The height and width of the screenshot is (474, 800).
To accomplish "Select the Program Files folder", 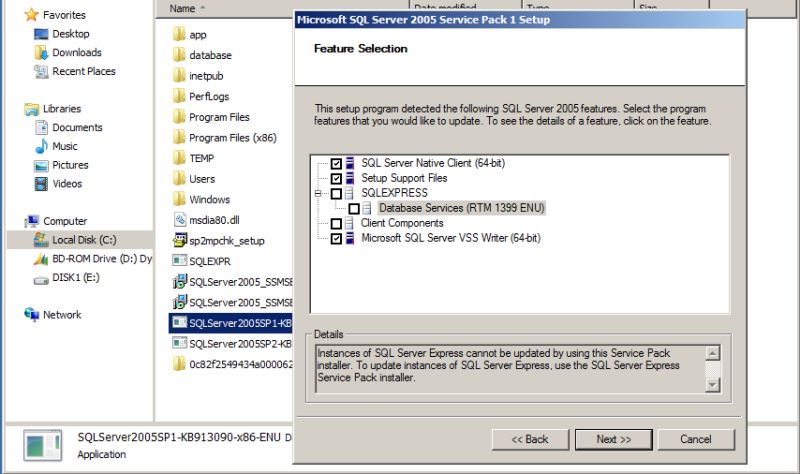I will coord(219,117).
